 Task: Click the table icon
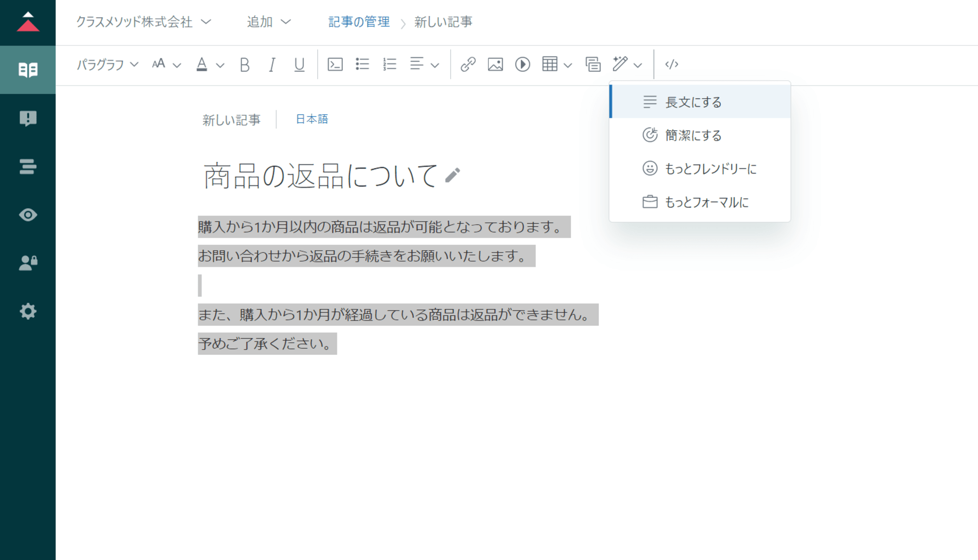tap(550, 64)
